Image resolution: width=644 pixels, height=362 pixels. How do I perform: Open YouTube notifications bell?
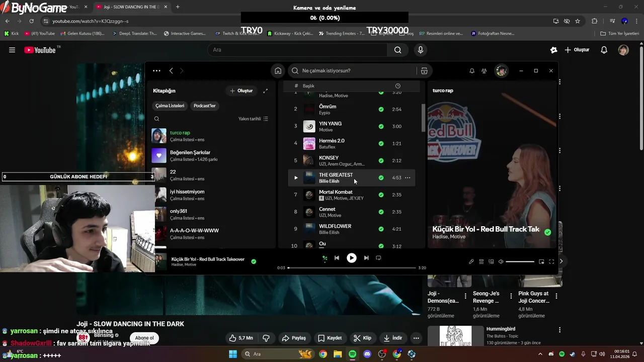604,50
